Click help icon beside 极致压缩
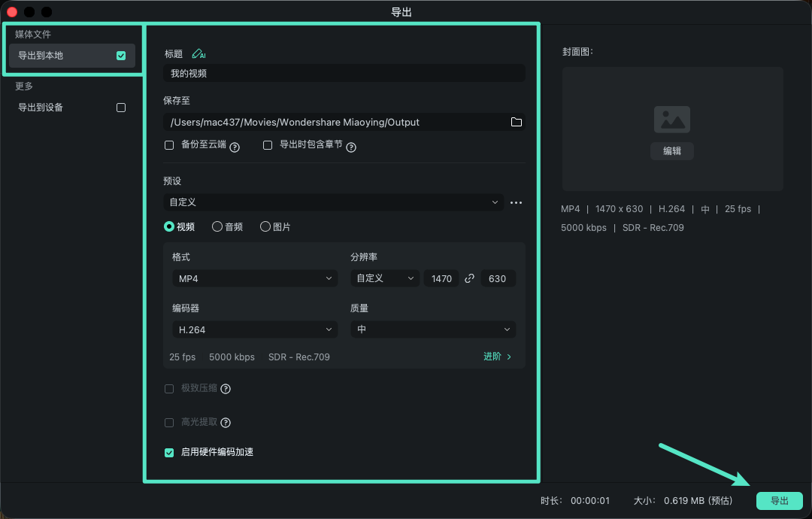The image size is (812, 519). click(226, 389)
